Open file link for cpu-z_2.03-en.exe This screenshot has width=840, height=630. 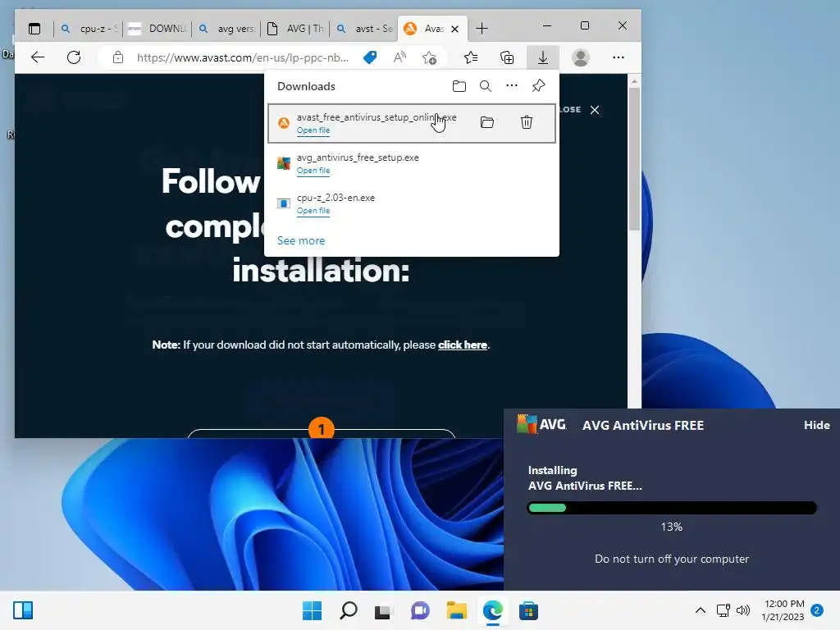click(x=313, y=211)
